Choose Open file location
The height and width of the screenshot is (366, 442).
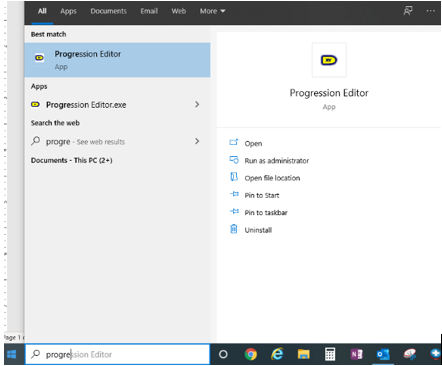click(272, 178)
